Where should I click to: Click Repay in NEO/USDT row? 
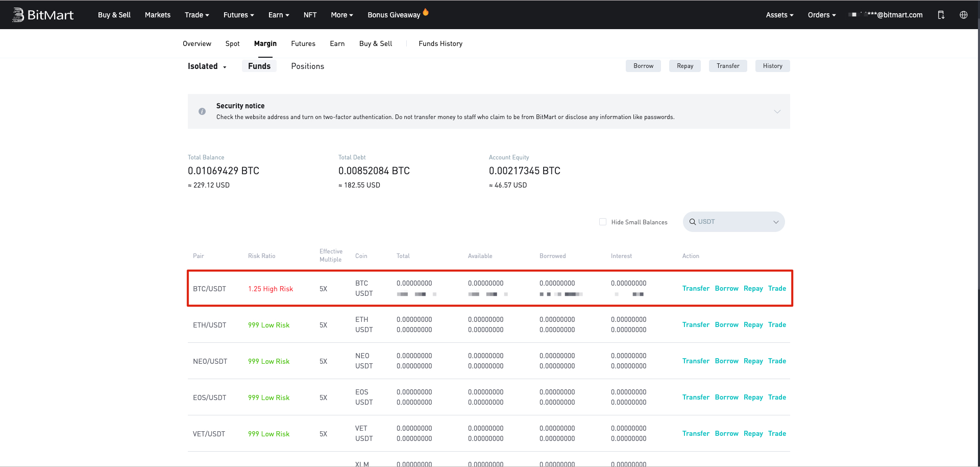753,361
